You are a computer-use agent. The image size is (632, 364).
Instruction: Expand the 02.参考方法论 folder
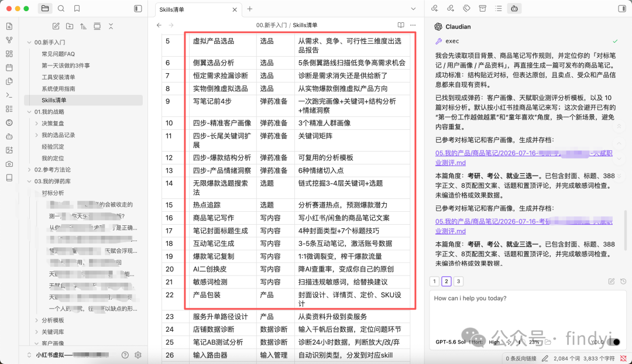pyautogui.click(x=29, y=170)
